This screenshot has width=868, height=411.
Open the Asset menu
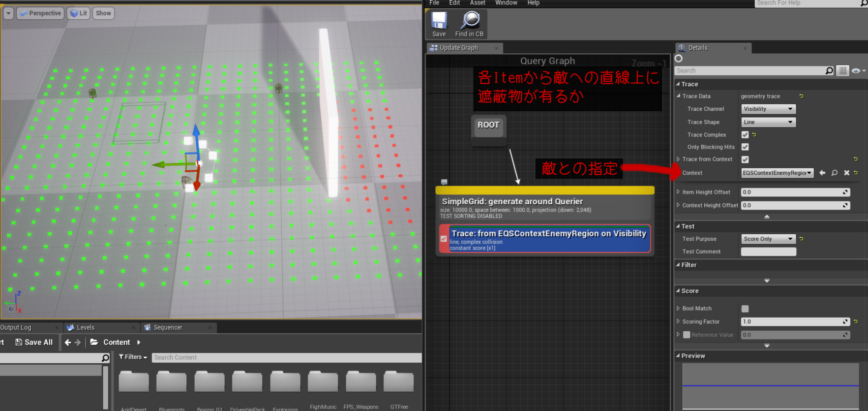pos(477,3)
